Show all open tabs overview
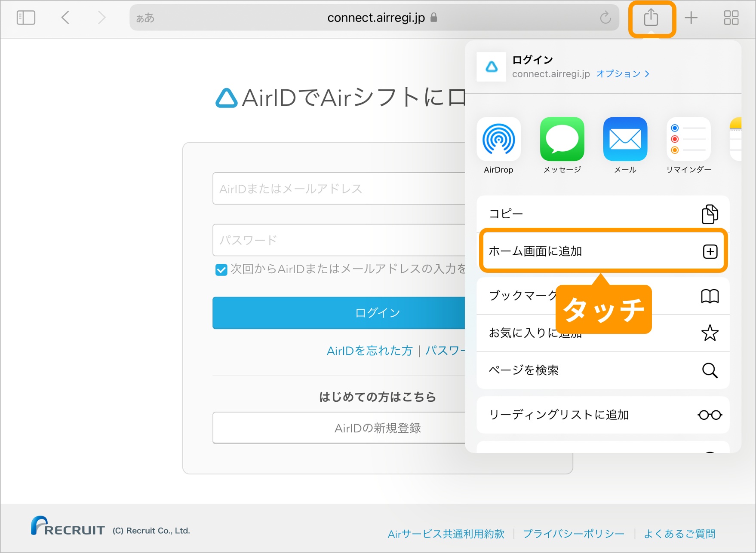 coord(731,18)
